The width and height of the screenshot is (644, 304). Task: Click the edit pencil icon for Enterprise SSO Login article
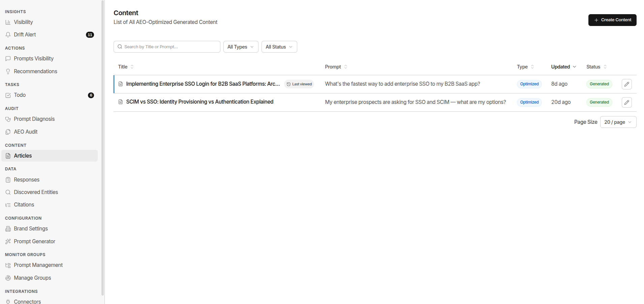coord(626,84)
